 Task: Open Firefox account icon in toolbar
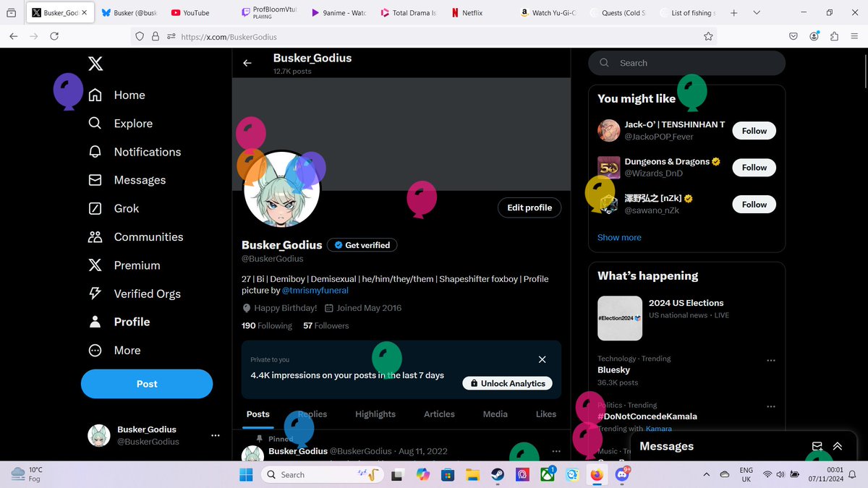pyautogui.click(x=814, y=36)
